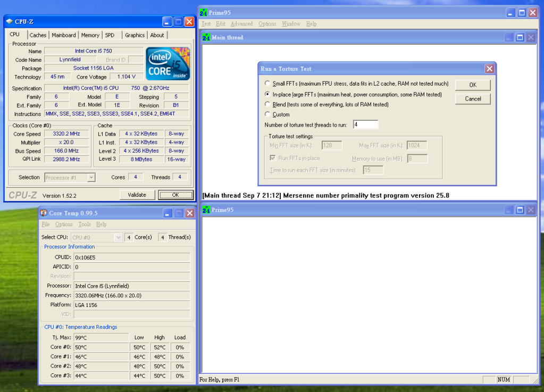The image size is (544, 392).
Task: Open the File menu in Core Temp
Action: click(x=45, y=224)
